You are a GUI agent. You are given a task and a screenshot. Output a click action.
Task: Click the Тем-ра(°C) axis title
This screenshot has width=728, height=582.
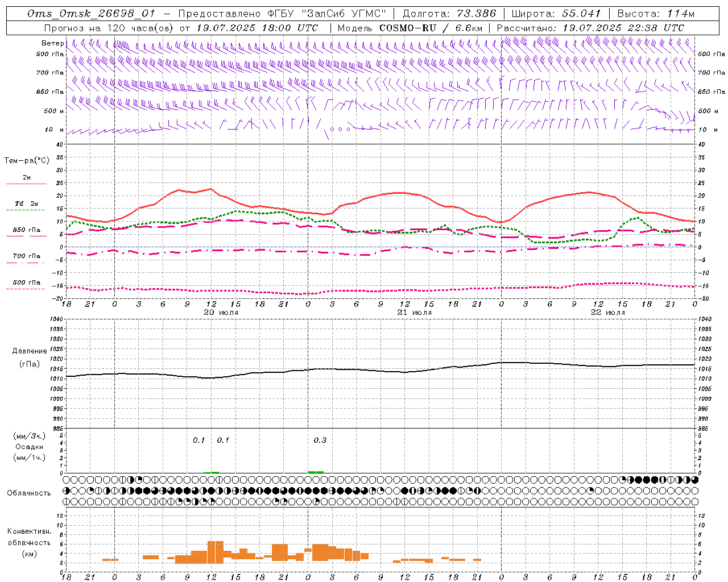(x=27, y=161)
